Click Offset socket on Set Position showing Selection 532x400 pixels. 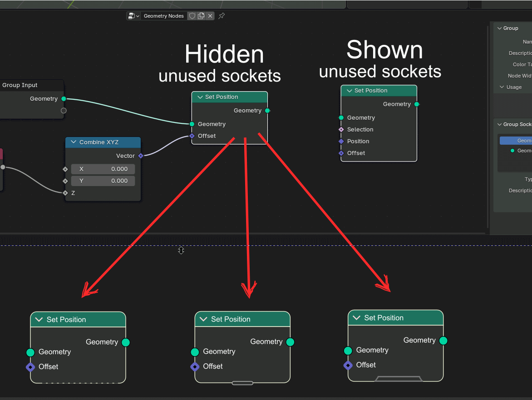click(341, 153)
